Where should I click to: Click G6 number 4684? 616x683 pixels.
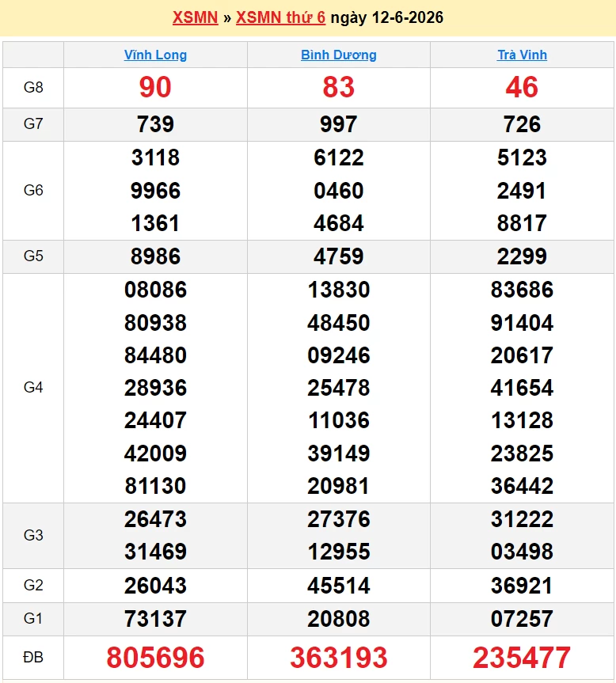[x=339, y=223]
